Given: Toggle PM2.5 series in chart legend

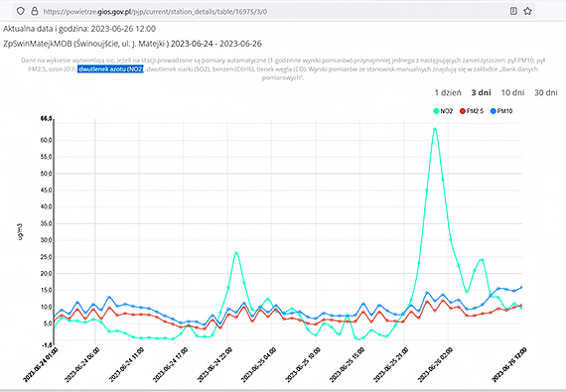Looking at the screenshot, I should pyautogui.click(x=472, y=111).
